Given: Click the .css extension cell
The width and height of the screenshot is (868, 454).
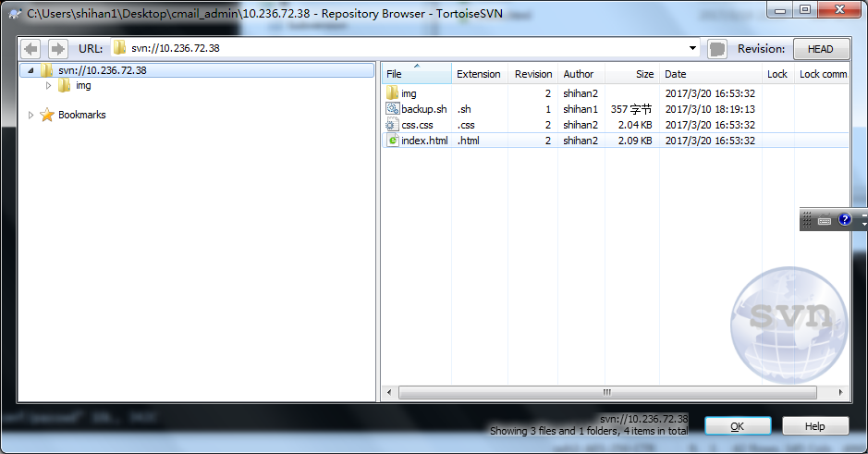Looking at the screenshot, I should click(x=466, y=125).
